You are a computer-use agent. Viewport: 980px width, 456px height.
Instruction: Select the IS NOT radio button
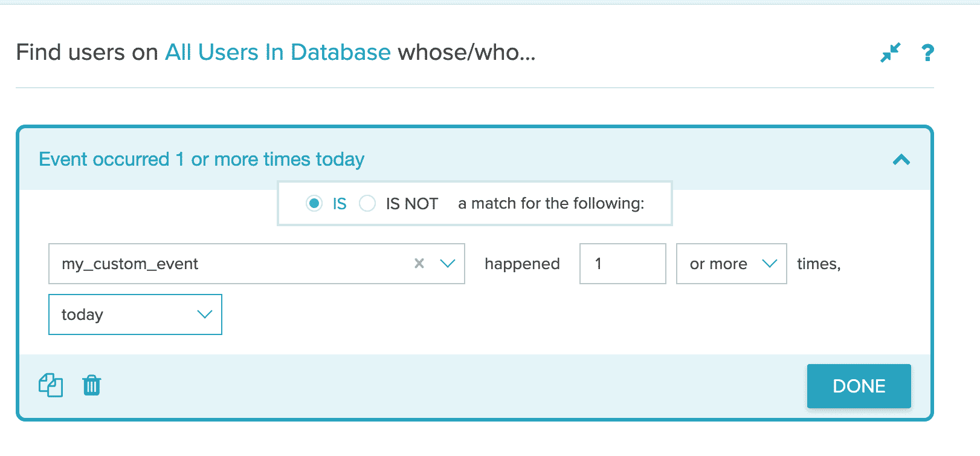(367, 204)
